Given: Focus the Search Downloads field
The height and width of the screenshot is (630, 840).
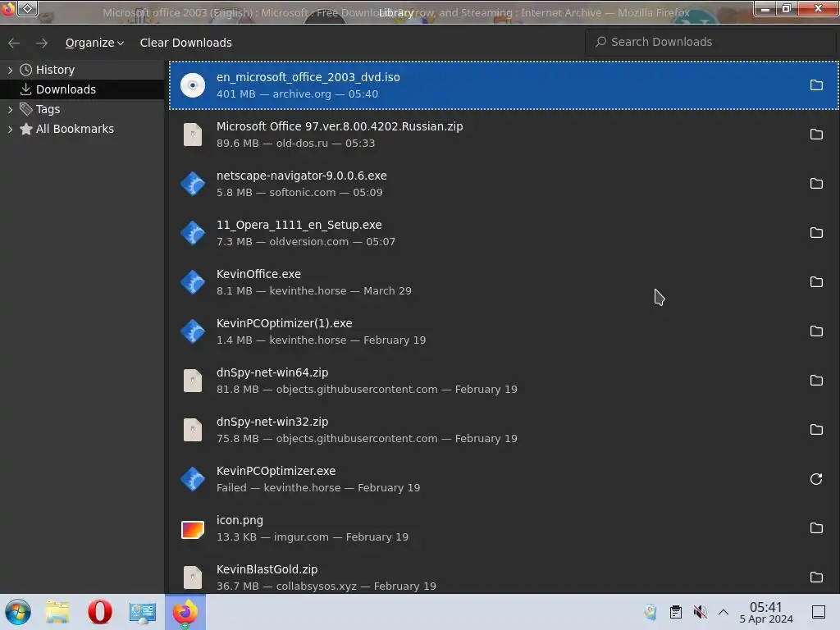Looking at the screenshot, I should point(710,42).
